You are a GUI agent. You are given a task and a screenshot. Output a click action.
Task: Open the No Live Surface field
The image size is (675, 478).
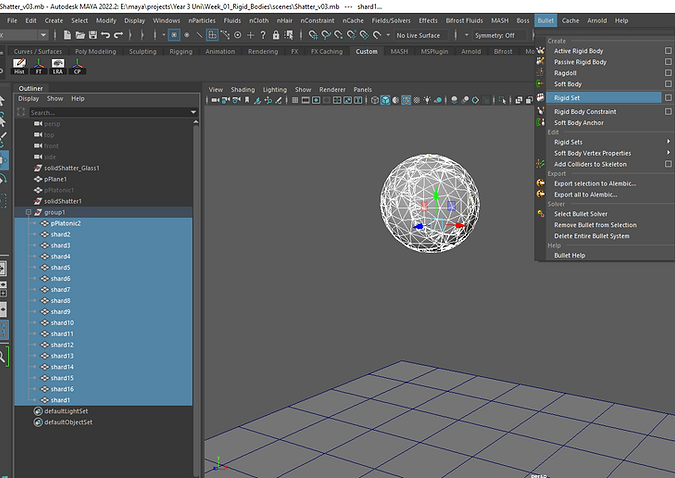pos(421,35)
